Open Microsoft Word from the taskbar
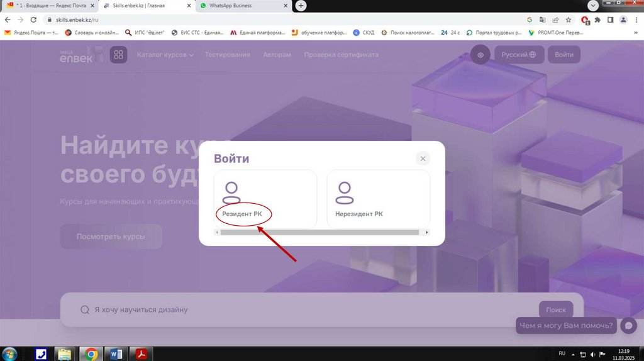This screenshot has width=644, height=361. [116, 353]
